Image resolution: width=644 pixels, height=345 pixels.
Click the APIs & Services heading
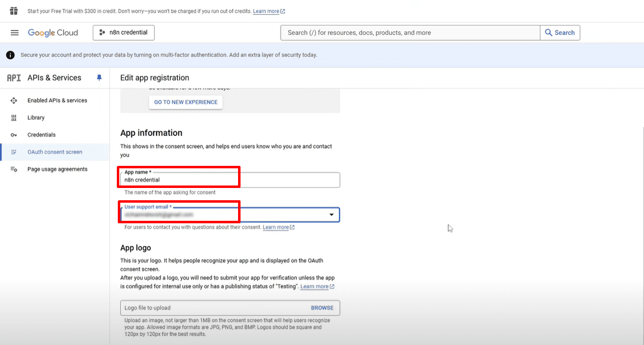54,78
